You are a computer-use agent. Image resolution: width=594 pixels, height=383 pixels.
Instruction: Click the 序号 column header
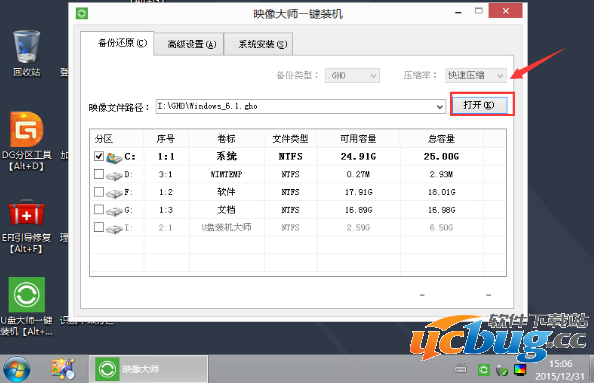pyautogui.click(x=166, y=139)
